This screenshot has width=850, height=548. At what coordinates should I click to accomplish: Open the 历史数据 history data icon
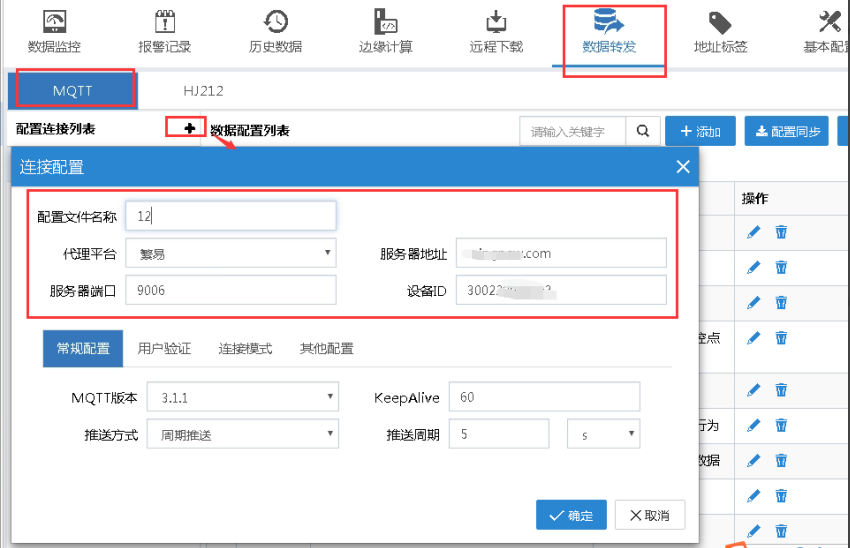point(275,23)
